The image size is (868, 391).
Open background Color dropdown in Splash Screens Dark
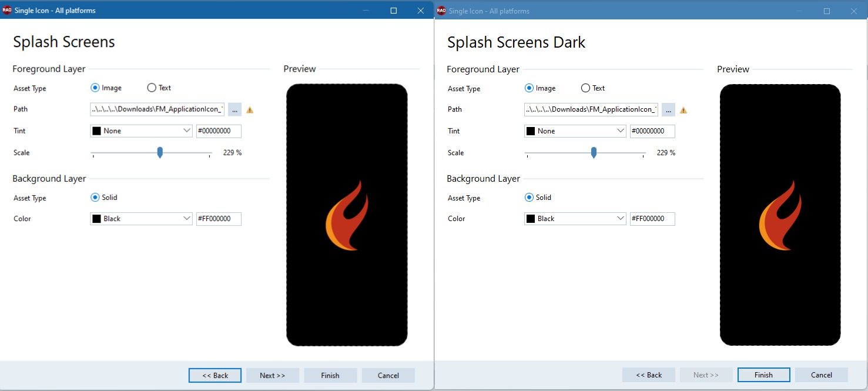pos(575,219)
